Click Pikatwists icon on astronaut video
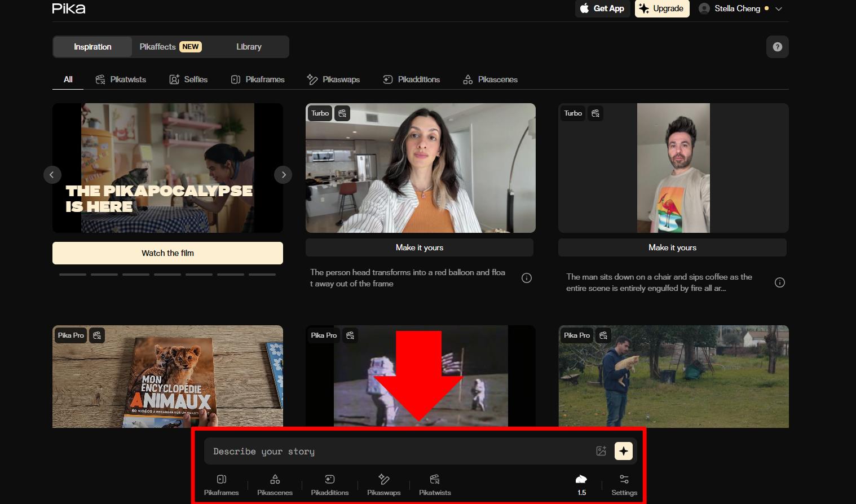This screenshot has width=856, height=504. [x=350, y=335]
